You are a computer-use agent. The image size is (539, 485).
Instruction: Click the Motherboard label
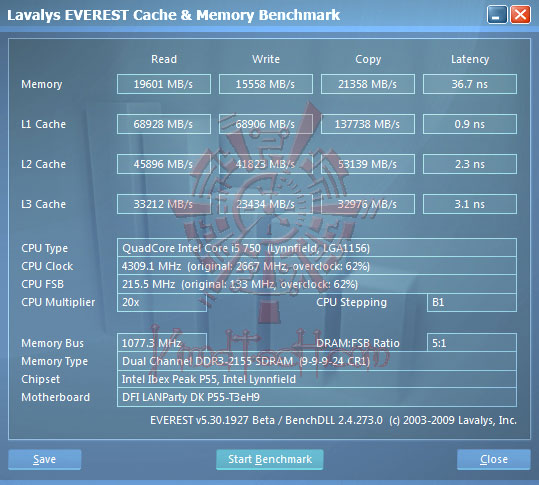(x=55, y=397)
